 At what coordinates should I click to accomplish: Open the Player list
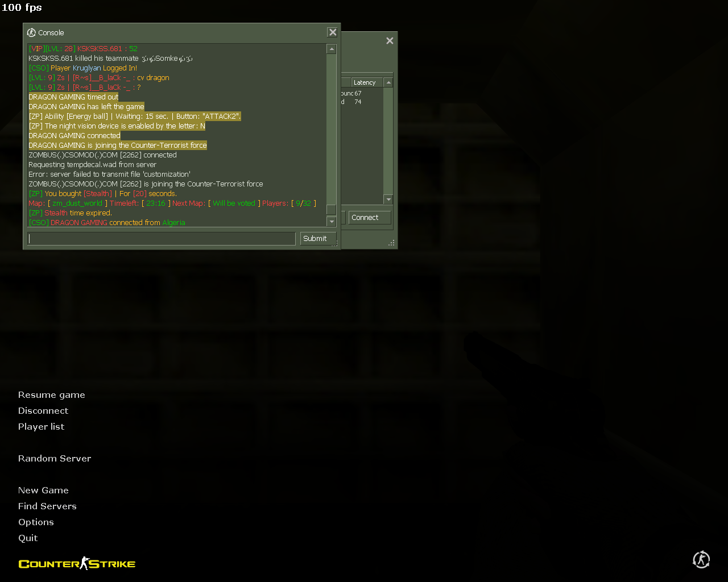click(41, 427)
